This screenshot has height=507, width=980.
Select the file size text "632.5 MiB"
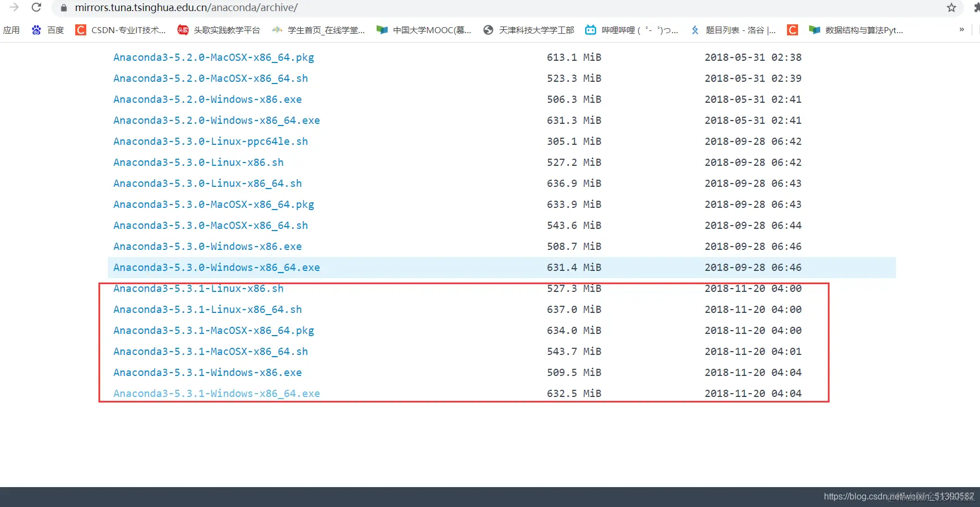coord(574,394)
